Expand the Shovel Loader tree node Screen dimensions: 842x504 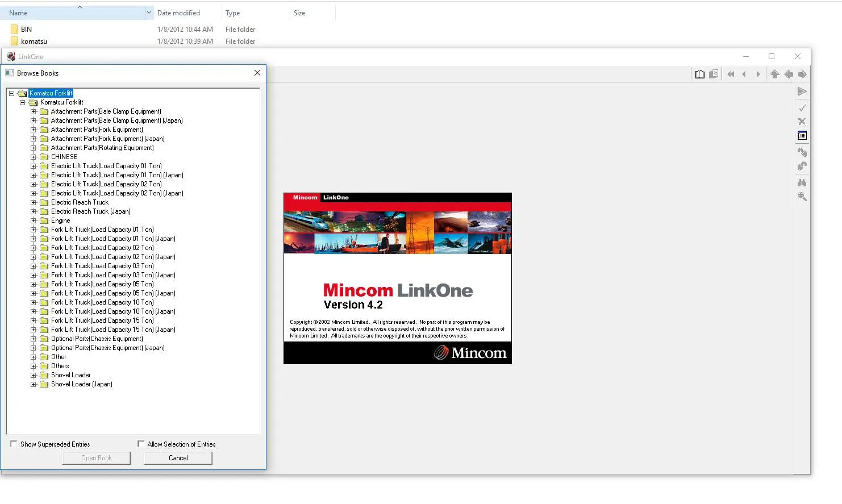[x=33, y=375]
